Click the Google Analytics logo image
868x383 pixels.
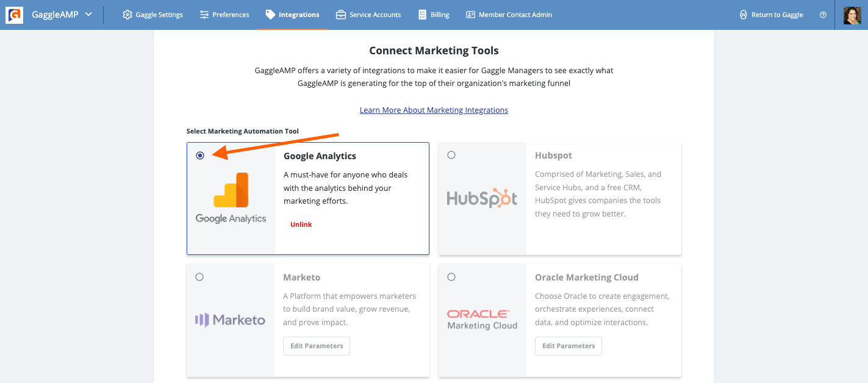231,198
